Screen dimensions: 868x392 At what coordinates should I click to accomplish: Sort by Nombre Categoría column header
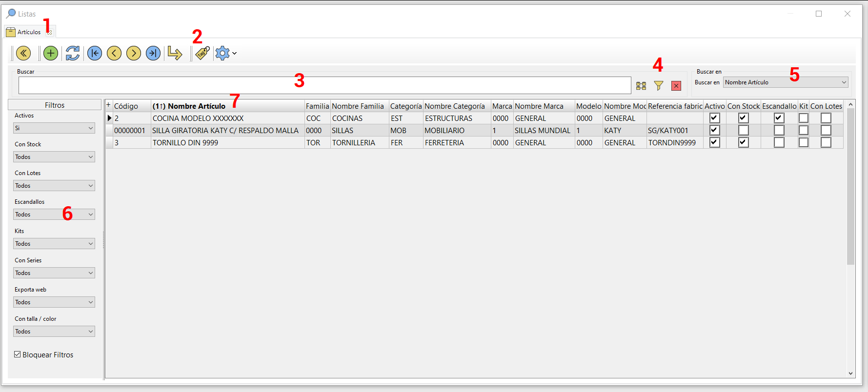tap(457, 106)
